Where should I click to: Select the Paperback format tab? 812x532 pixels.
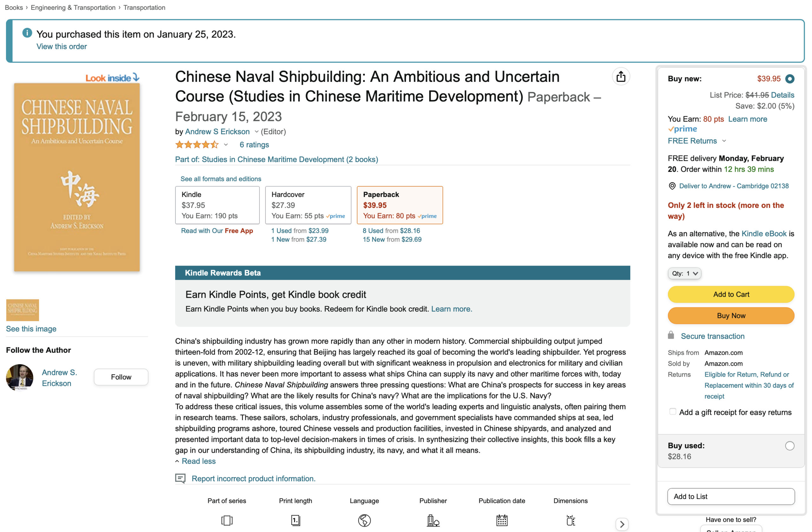400,205
